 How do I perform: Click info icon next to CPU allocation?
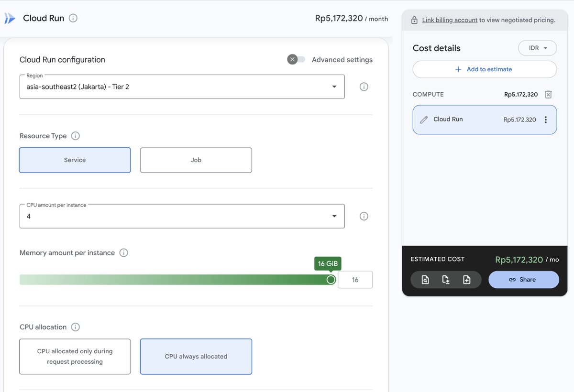pos(75,327)
